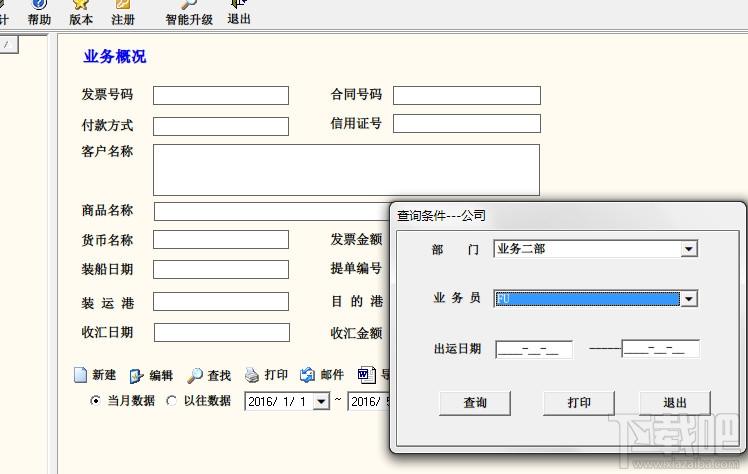Click the 收汇金额 label
The image size is (748, 474).
[x=356, y=333]
